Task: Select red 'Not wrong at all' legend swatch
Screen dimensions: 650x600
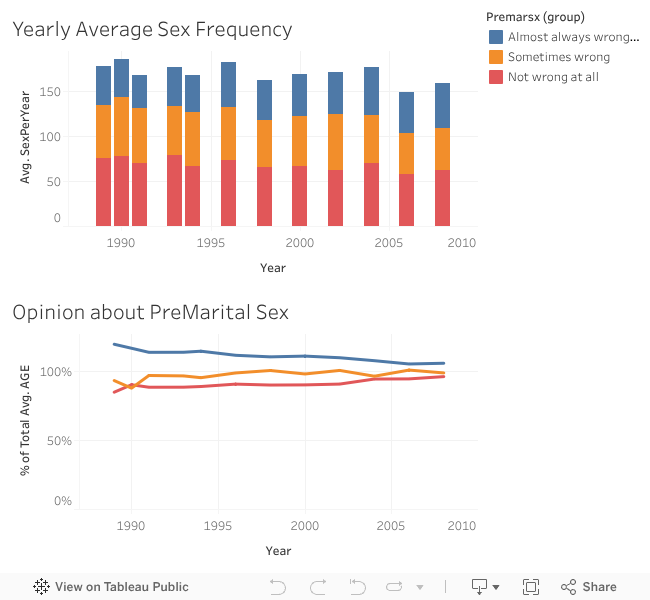Action: (x=496, y=77)
